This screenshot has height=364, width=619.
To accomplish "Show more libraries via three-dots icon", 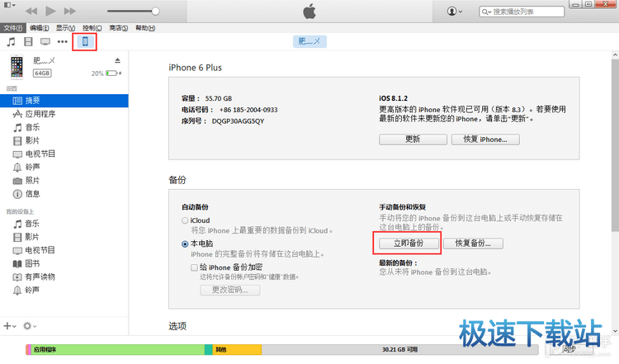I will coord(63,41).
